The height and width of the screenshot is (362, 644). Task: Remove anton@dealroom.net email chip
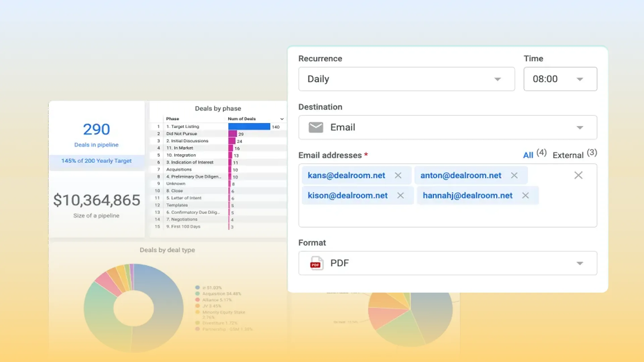click(514, 175)
